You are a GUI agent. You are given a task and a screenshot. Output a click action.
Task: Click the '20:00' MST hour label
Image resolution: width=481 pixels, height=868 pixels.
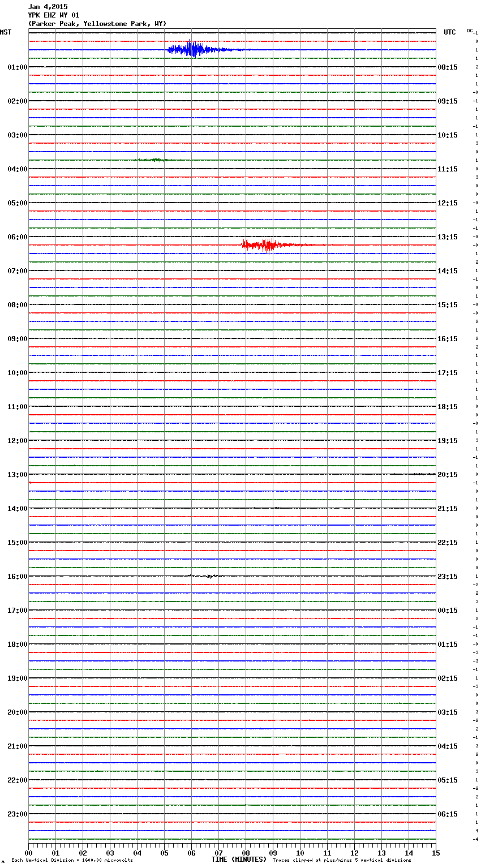(17, 712)
